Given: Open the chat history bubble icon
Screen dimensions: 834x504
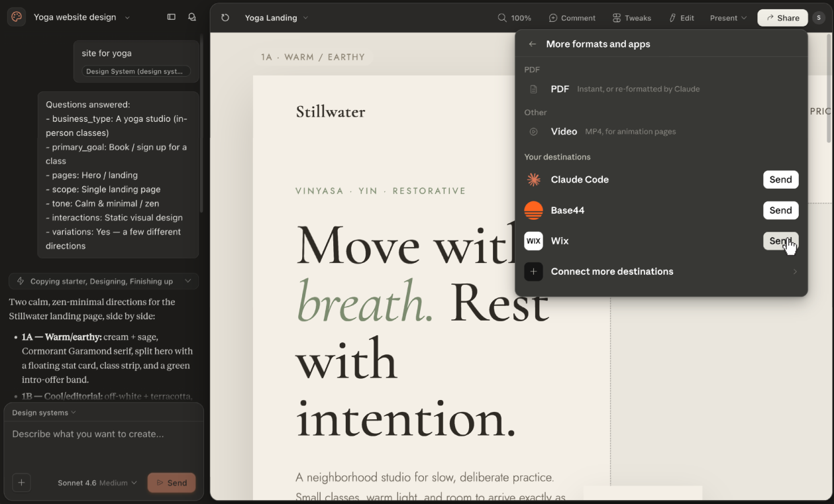Looking at the screenshot, I should click(192, 17).
